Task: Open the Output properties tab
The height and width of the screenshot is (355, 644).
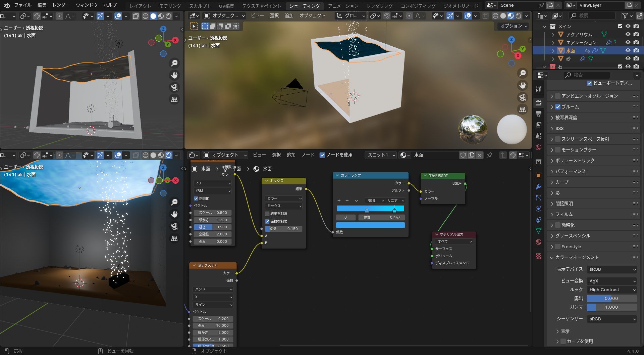Action: [538, 114]
